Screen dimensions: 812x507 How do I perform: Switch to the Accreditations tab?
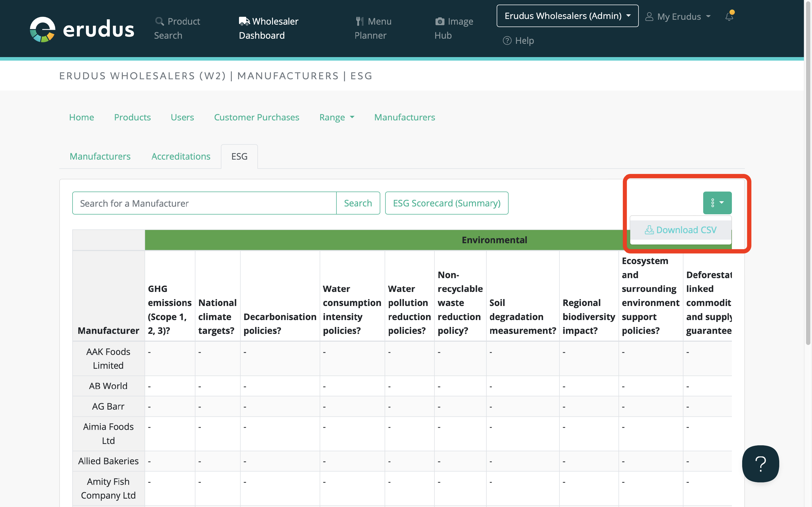pos(181,156)
